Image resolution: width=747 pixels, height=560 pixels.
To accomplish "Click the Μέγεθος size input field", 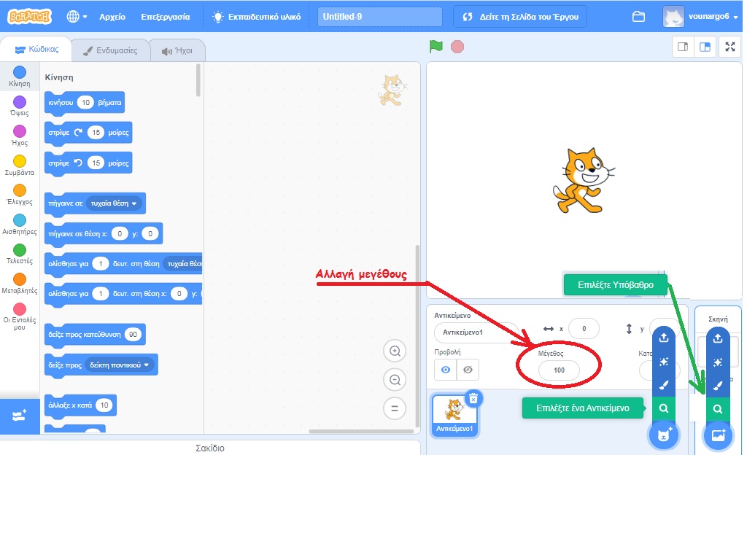I will point(559,370).
